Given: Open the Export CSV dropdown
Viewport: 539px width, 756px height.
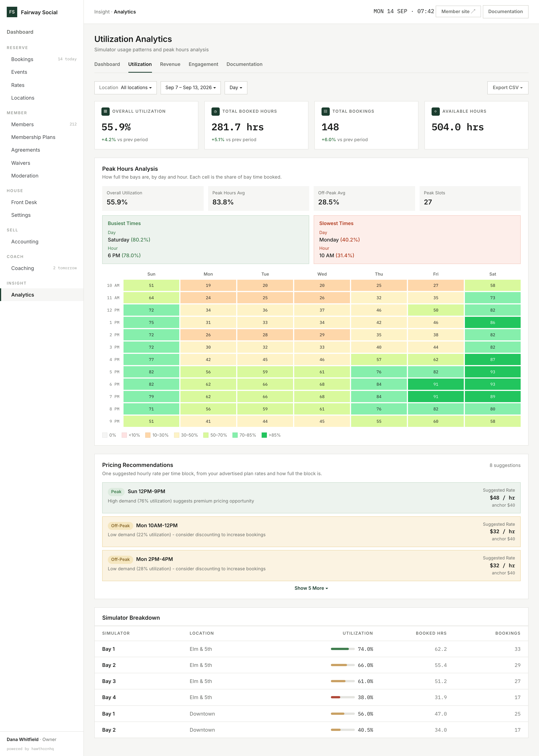Looking at the screenshot, I should 508,88.
